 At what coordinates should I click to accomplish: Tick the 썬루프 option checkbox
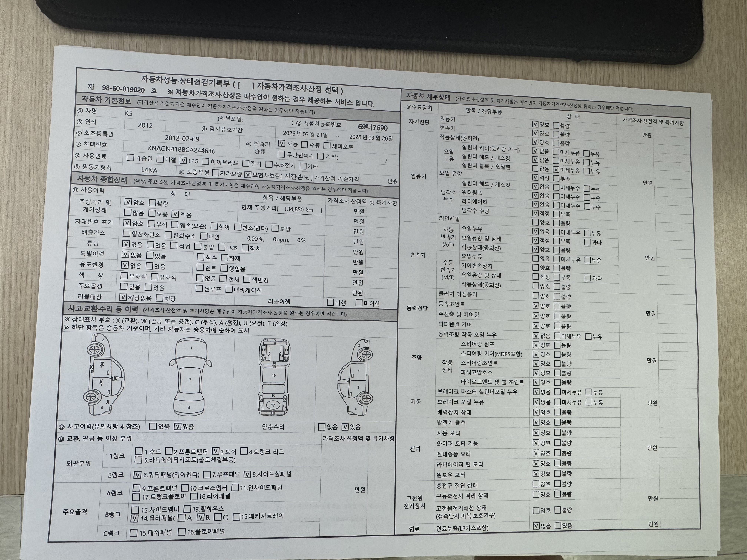pos(199,289)
